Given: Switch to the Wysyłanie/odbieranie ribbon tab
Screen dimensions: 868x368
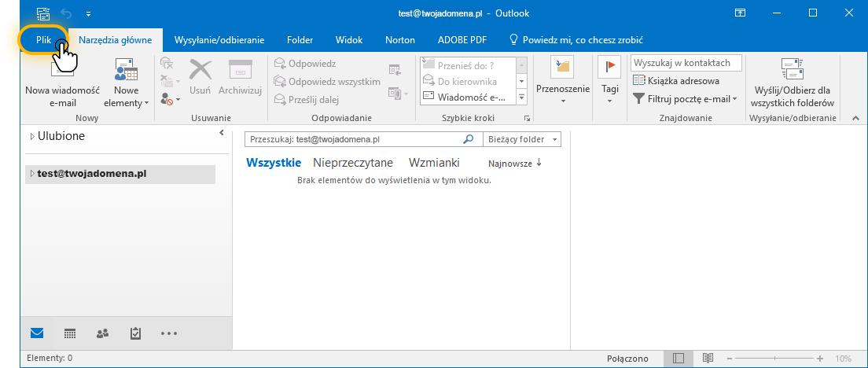Looking at the screenshot, I should point(219,39).
